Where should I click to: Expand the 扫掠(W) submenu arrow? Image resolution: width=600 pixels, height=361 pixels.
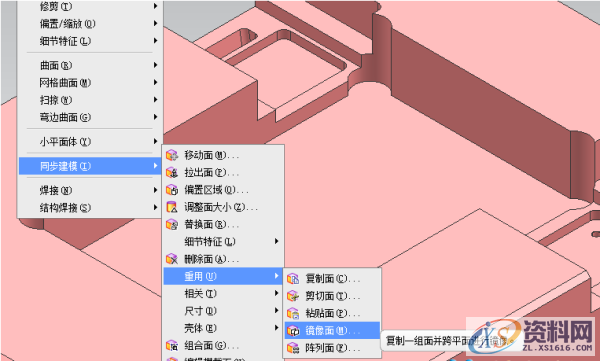click(x=155, y=100)
